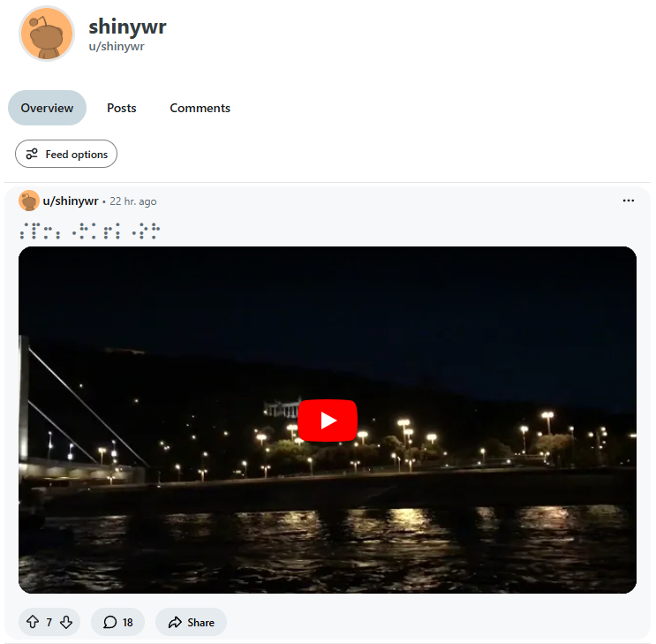Click the Share button label
656x644 pixels.
(x=200, y=623)
